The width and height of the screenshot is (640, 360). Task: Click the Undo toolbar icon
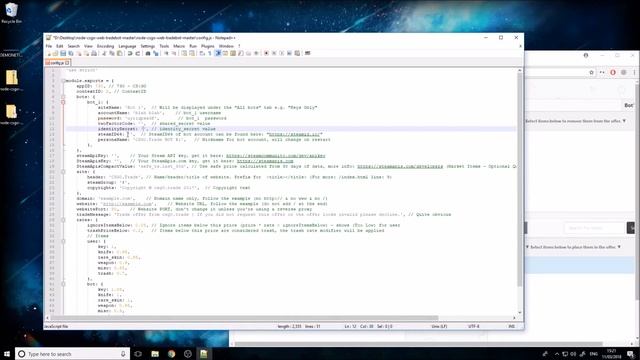point(130,53)
